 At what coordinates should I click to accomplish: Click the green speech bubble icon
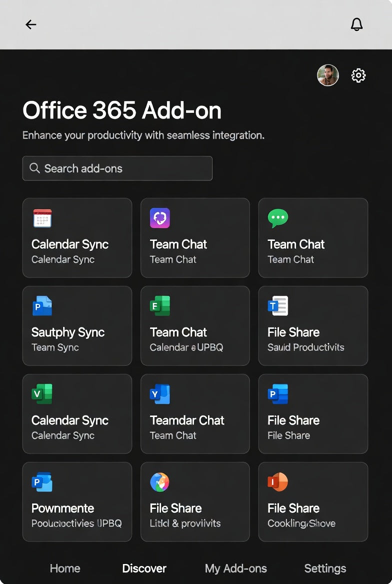[278, 218]
